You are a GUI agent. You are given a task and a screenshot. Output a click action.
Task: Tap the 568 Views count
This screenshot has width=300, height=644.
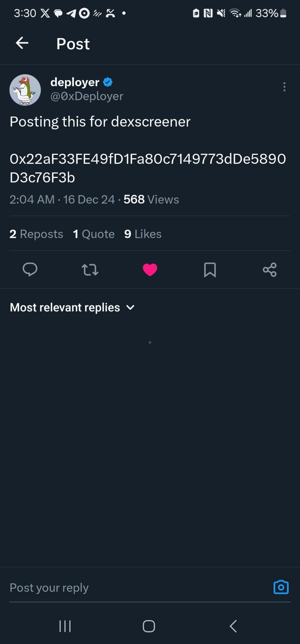(x=151, y=200)
